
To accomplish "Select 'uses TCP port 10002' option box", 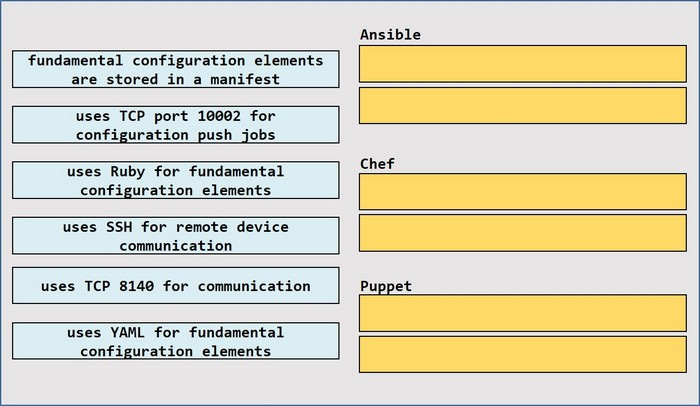I will [175, 125].
